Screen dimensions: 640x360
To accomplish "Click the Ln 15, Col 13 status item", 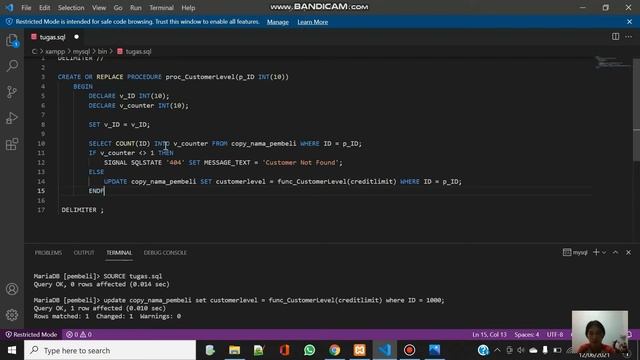I will [x=489, y=334].
